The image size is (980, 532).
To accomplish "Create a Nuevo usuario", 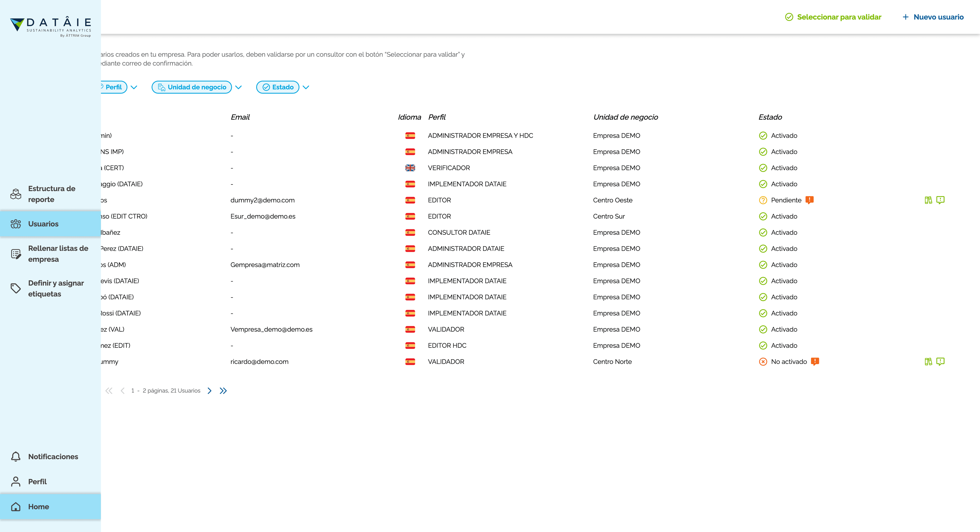I will (x=933, y=17).
